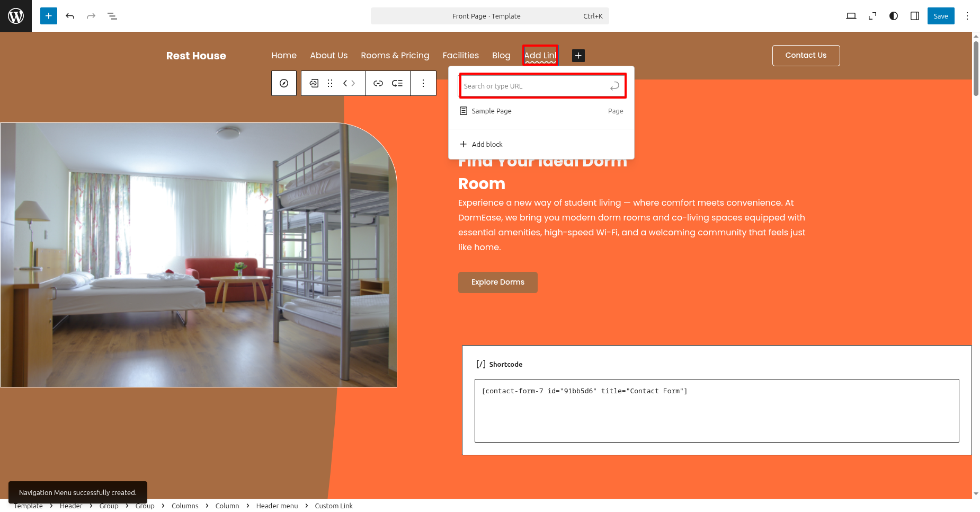980x512 pixels.
Task: Click the Undo arrow icon
Action: pos(70,16)
